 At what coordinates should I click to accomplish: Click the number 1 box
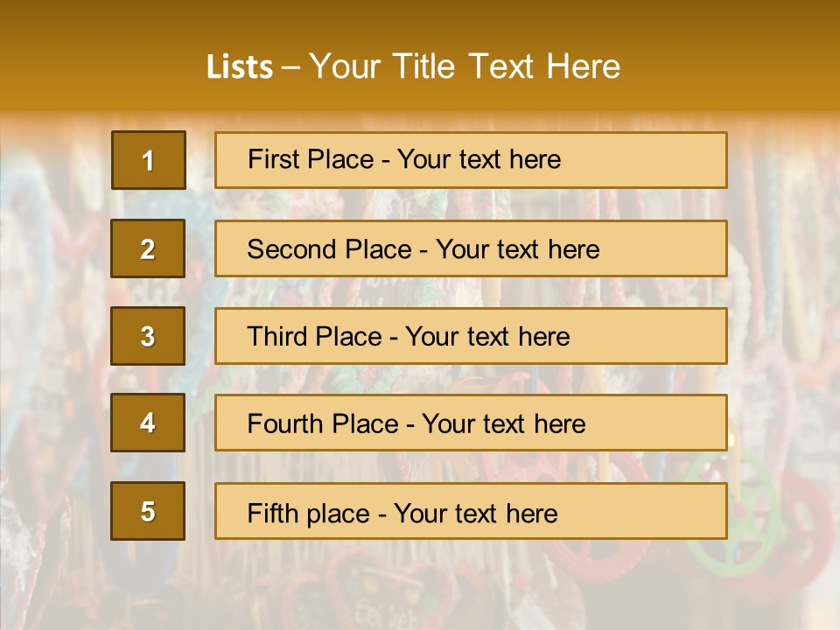[x=149, y=160]
